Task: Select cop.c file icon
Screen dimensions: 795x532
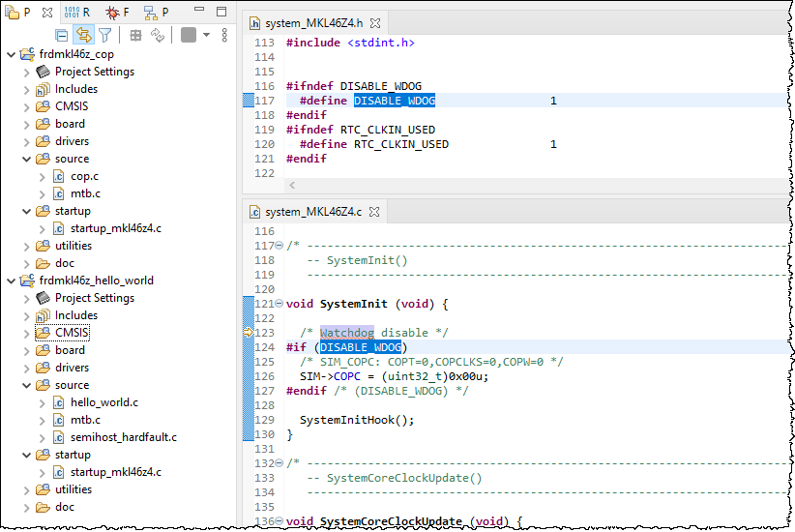Action: pos(59,176)
